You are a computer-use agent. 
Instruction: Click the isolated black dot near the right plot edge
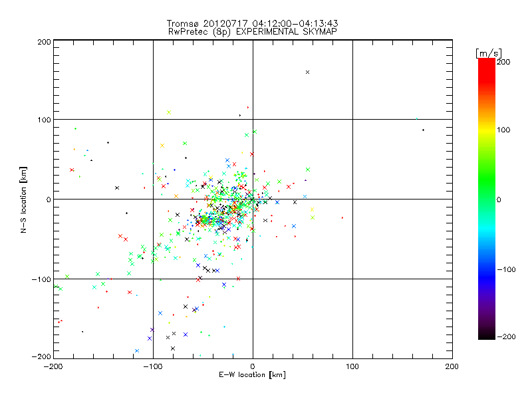[x=423, y=130]
